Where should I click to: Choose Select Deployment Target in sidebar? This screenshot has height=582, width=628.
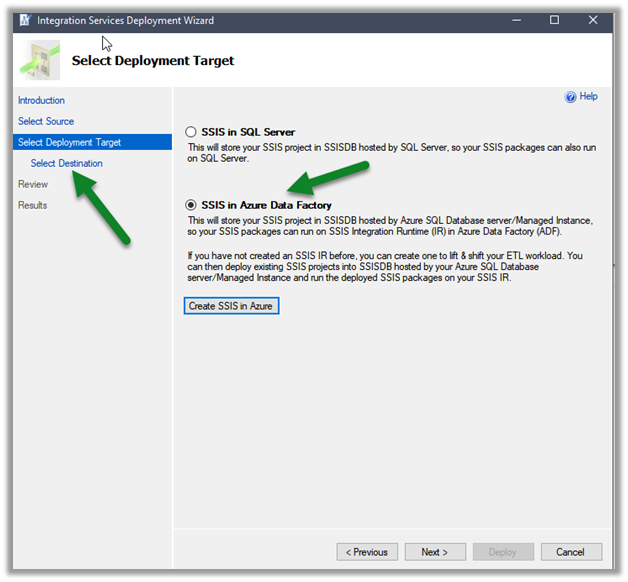coord(69,143)
